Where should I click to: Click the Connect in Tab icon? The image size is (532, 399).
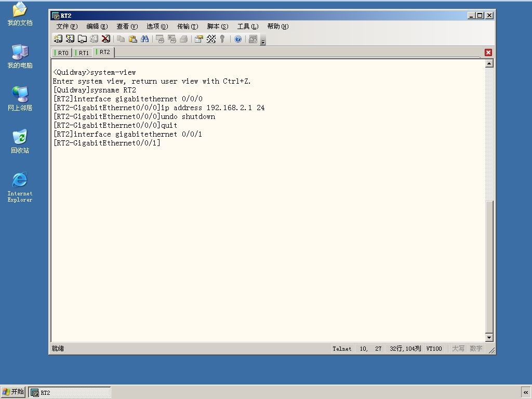(x=82, y=39)
